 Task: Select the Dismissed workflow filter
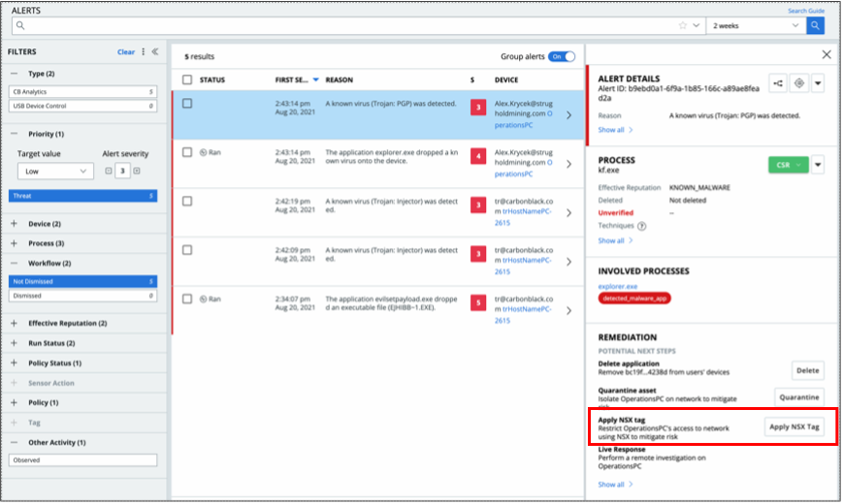[x=82, y=296]
